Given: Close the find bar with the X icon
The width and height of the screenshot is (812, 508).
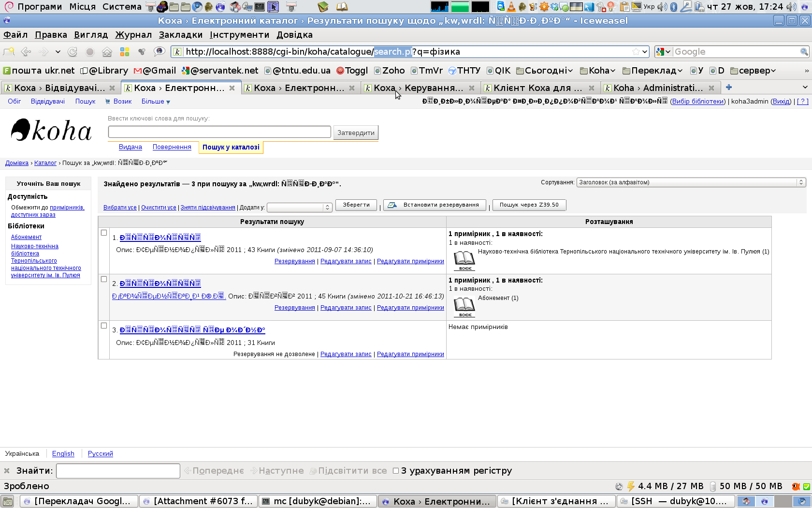Looking at the screenshot, I should (x=7, y=471).
